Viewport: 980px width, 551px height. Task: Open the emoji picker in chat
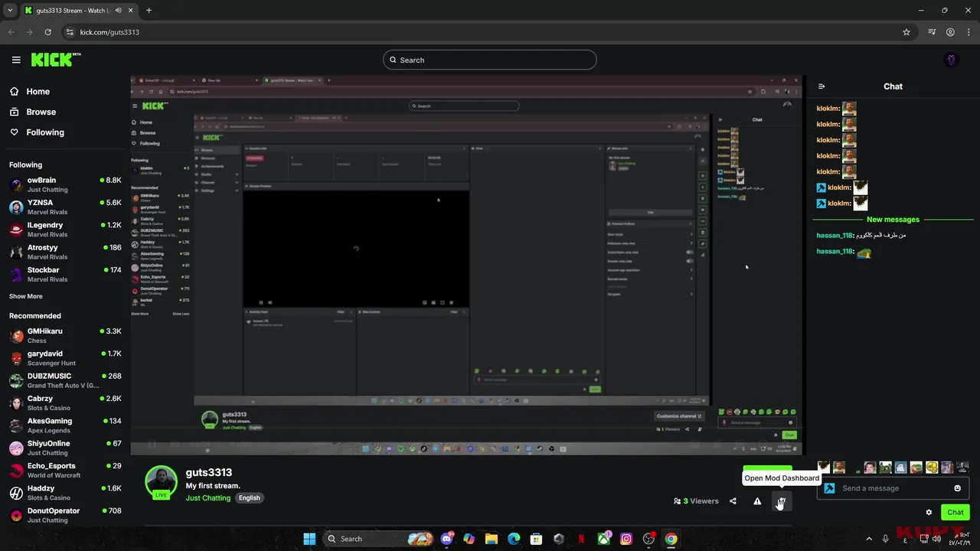pos(957,488)
